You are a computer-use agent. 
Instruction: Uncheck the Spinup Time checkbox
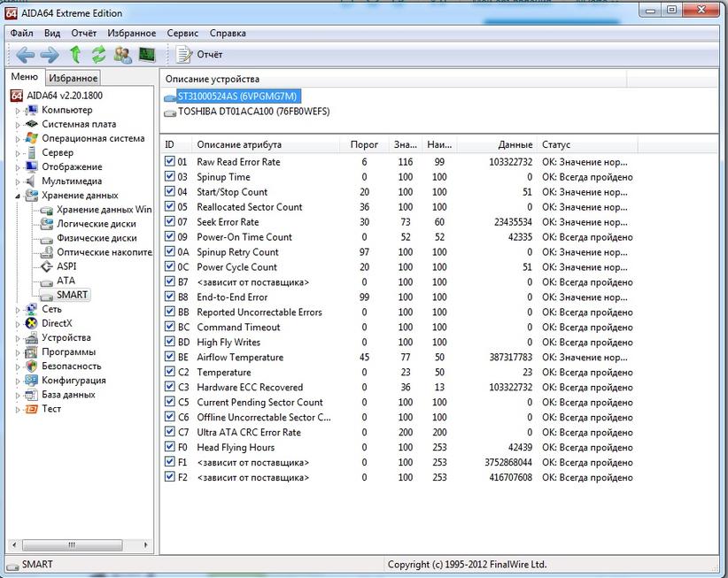pyautogui.click(x=169, y=176)
